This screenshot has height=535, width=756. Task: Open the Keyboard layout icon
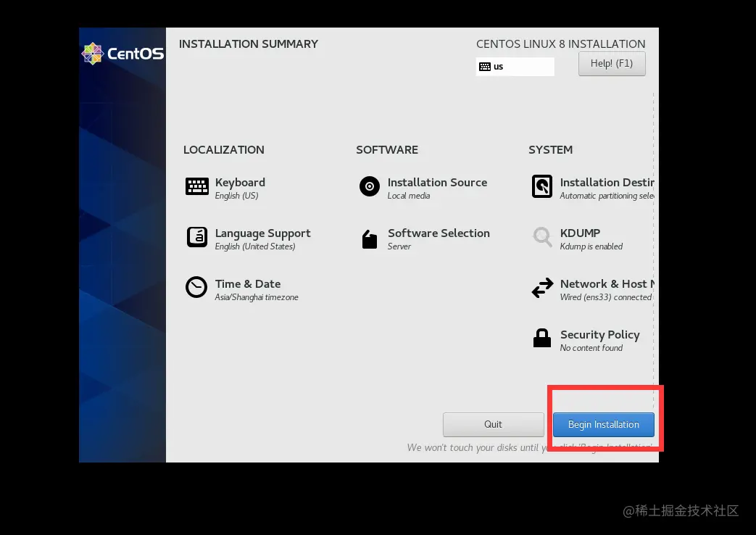pyautogui.click(x=197, y=186)
